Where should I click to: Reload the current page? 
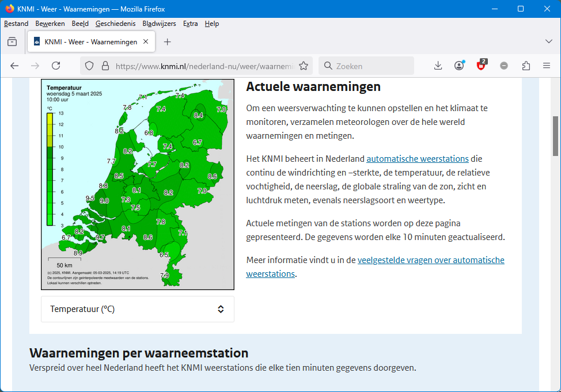56,66
